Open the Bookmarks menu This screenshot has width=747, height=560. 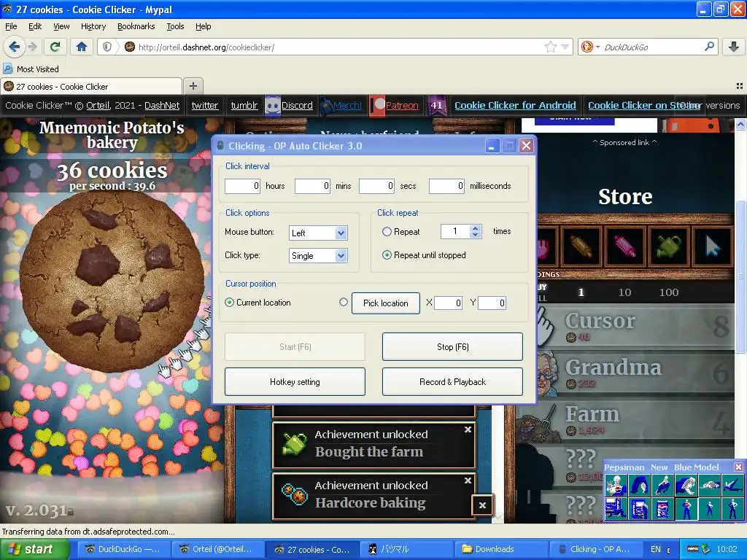[136, 26]
